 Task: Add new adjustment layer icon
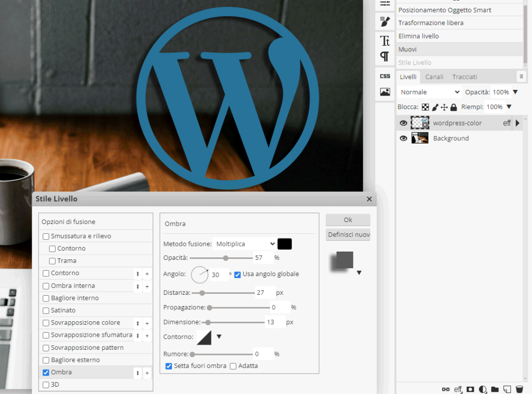click(483, 389)
